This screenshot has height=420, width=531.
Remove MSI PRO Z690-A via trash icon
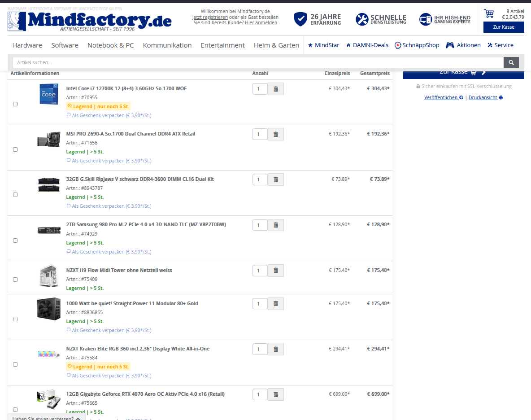(276, 135)
